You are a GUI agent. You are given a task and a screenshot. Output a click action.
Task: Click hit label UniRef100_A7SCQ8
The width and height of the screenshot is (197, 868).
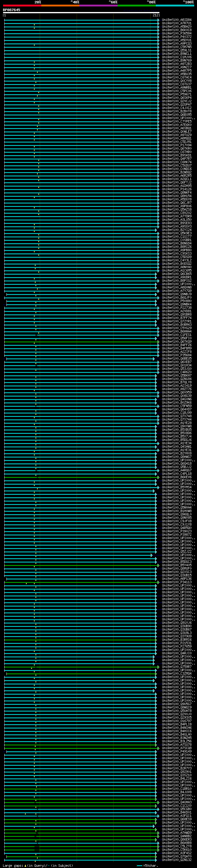pyautogui.click(x=177, y=748)
